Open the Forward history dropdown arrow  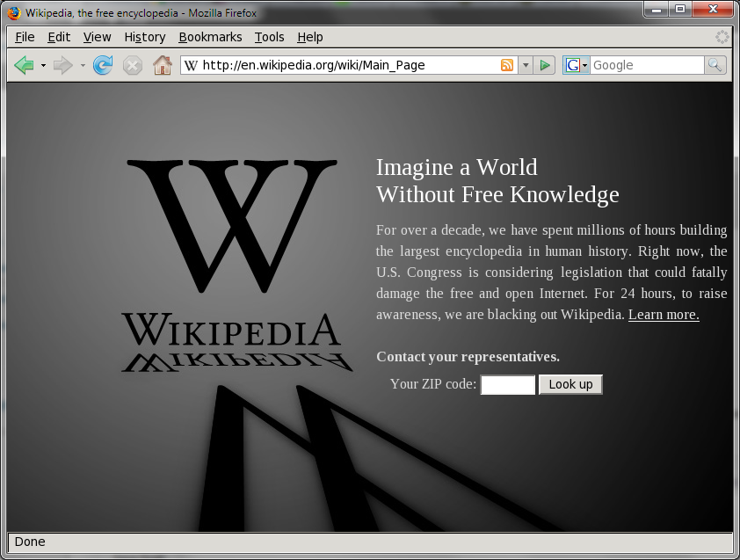(x=83, y=65)
